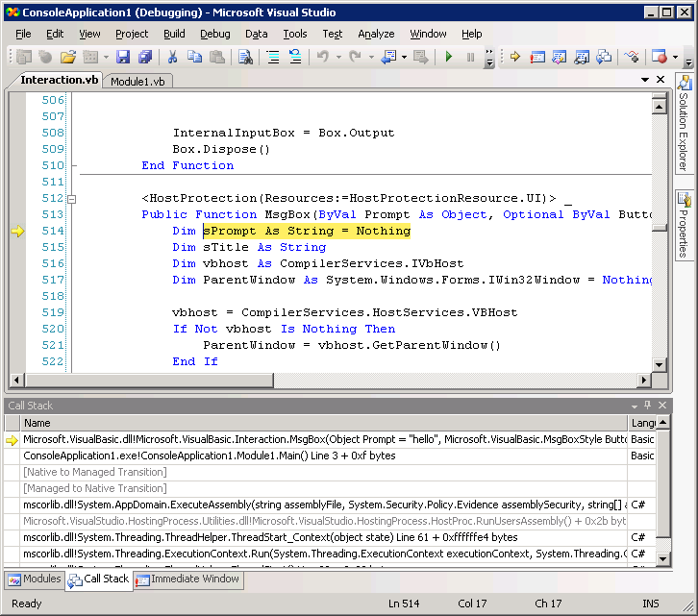Screen dimensions: 698x616
Task: Close the Interaction.vb document tab
Action: pos(661,79)
